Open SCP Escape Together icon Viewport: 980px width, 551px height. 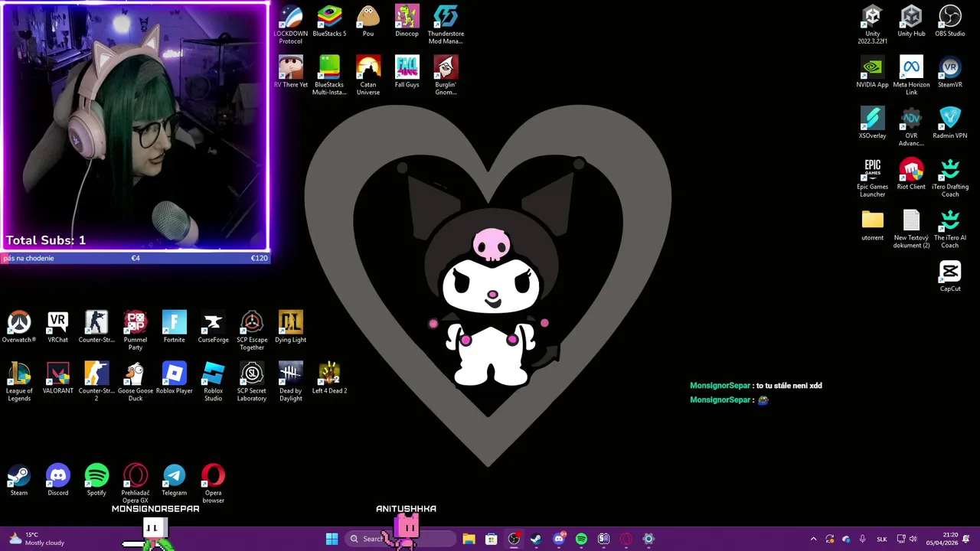click(x=252, y=331)
